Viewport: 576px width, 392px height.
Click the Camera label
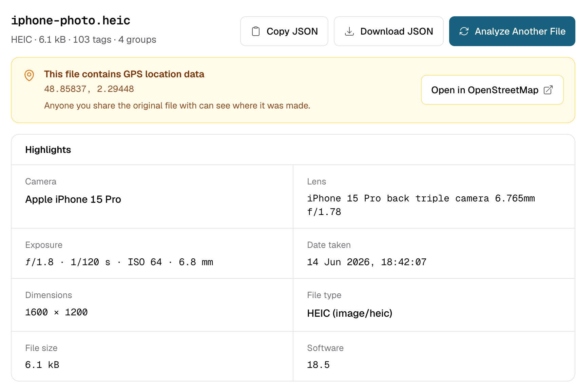point(41,181)
